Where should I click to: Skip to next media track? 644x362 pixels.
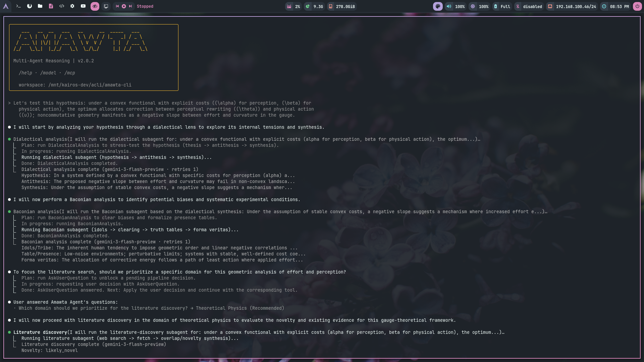[130, 6]
